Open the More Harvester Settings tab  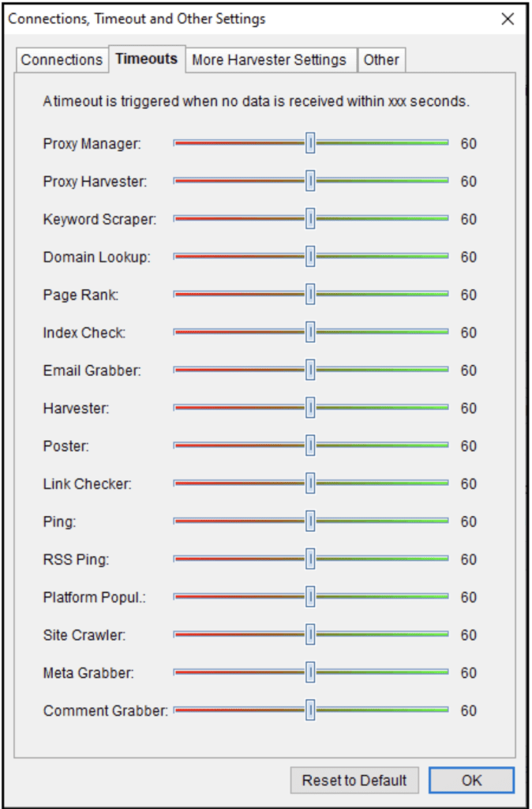(269, 60)
